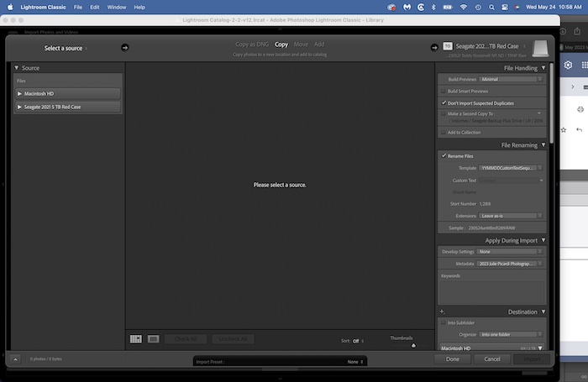Click the Done button
This screenshot has height=382, width=588.
pyautogui.click(x=452, y=358)
